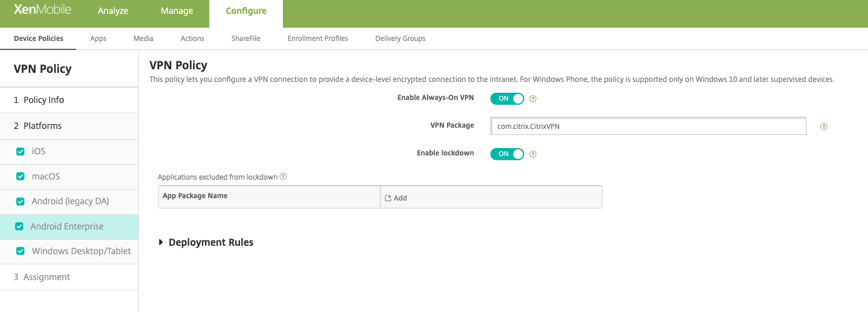The width and height of the screenshot is (868, 312).
Task: Click help icon next to VPN Package field
Action: (x=824, y=126)
